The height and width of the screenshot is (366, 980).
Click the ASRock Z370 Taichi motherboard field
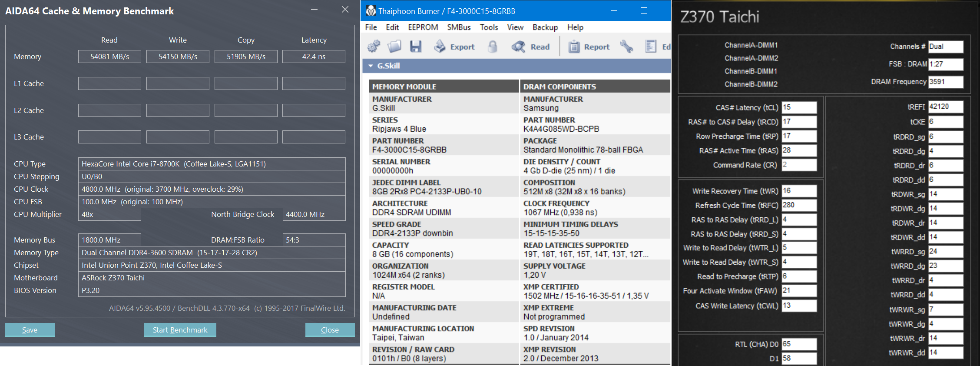[x=212, y=278]
